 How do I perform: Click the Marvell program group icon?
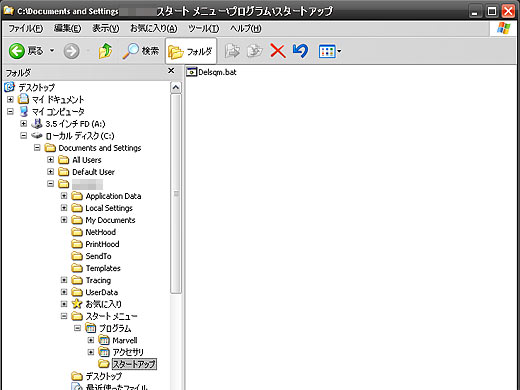click(x=104, y=340)
